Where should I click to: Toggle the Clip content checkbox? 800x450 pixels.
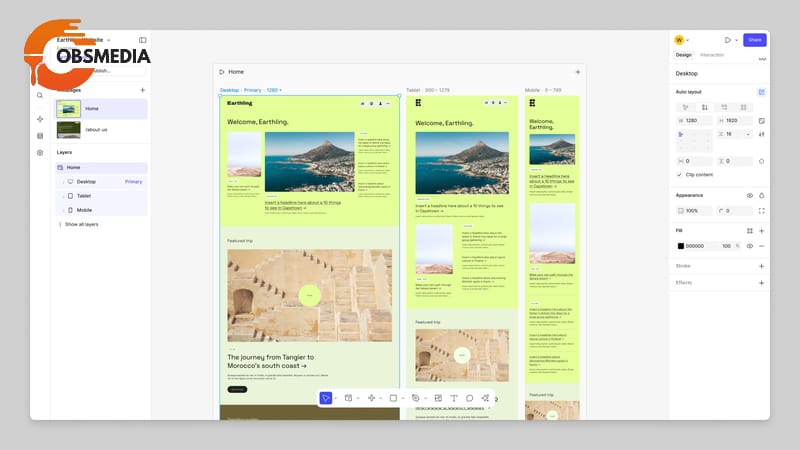[680, 174]
